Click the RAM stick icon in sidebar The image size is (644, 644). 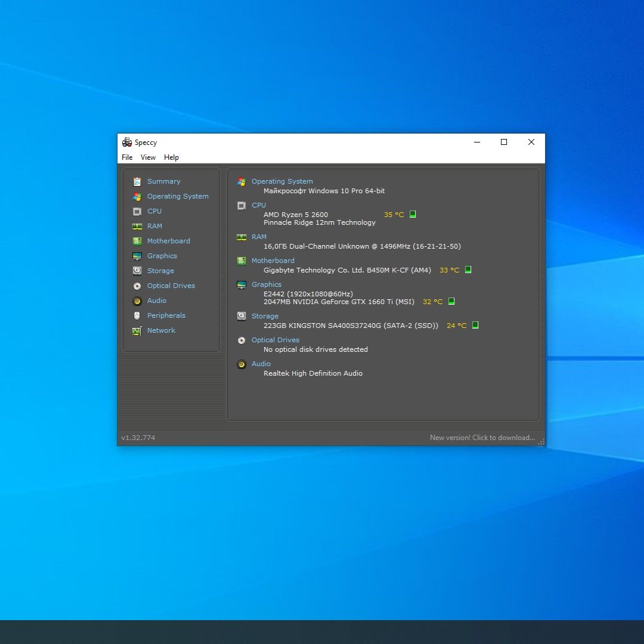coord(137,227)
